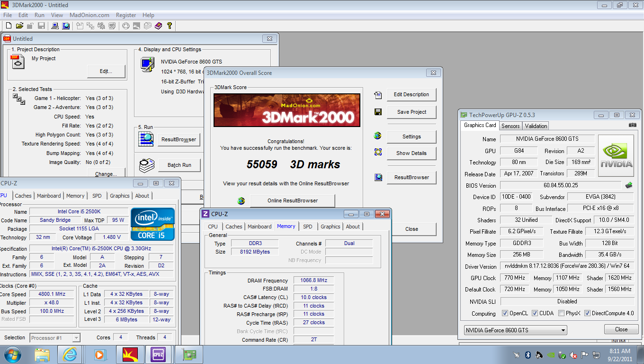Image resolution: width=644 pixels, height=364 pixels.
Task: Click the network tray icon
Action: (x=596, y=355)
